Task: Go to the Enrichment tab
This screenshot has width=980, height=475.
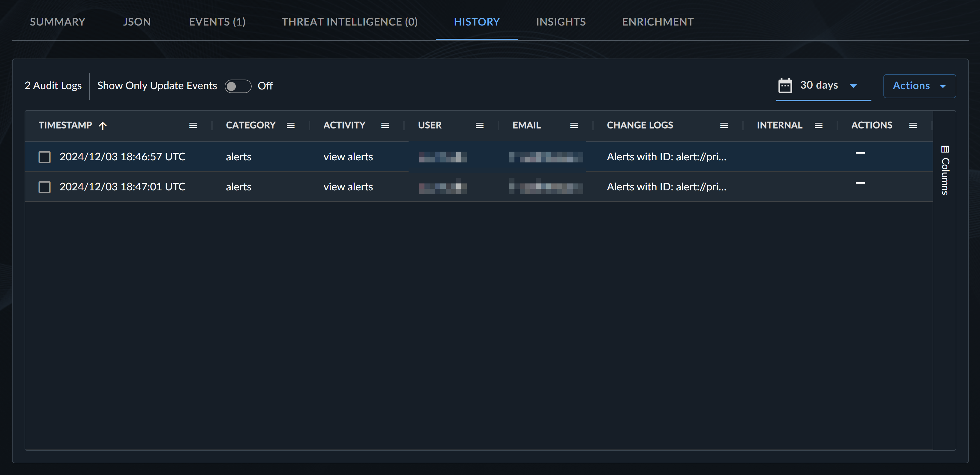Action: pyautogui.click(x=658, y=22)
